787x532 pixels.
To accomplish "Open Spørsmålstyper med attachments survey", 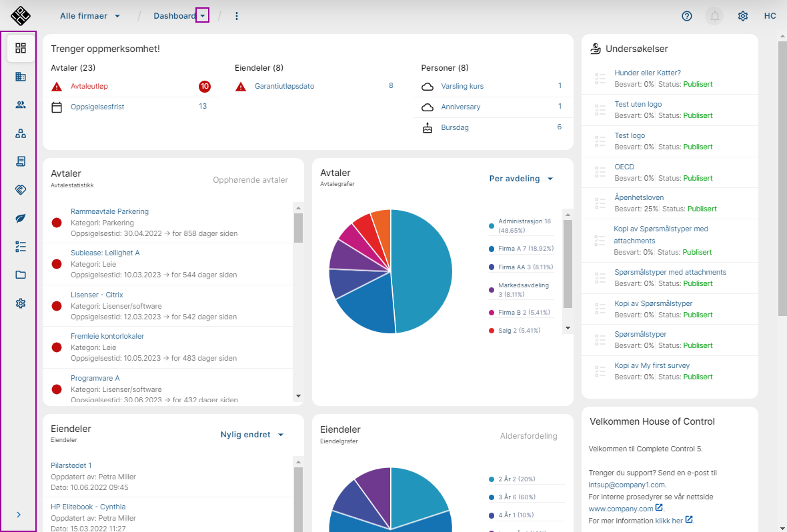I will click(x=670, y=273).
